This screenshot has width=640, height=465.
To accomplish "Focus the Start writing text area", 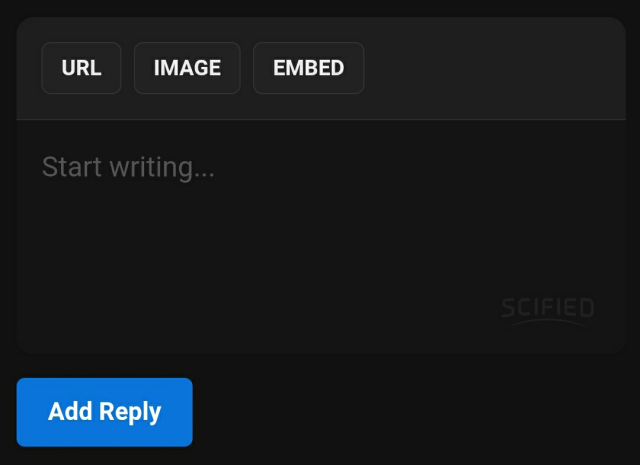I will click(321, 236).
